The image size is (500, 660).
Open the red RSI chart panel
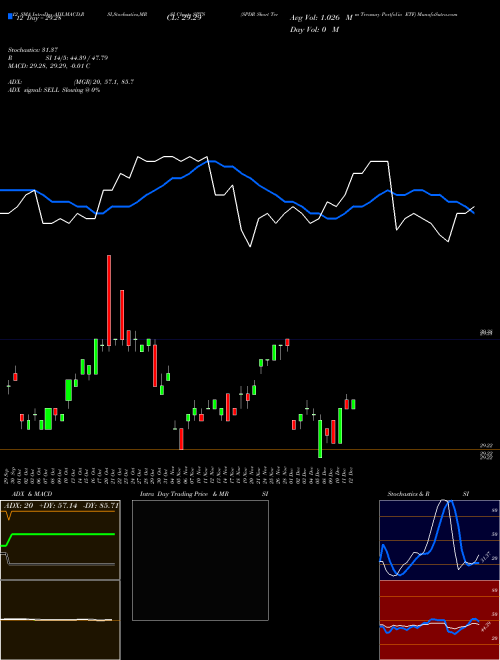tap(439, 620)
